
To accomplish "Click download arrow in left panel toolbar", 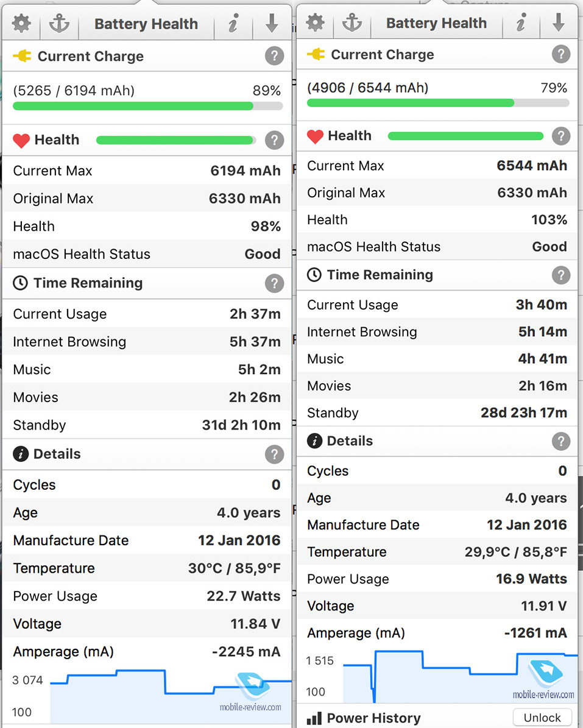I will (272, 23).
